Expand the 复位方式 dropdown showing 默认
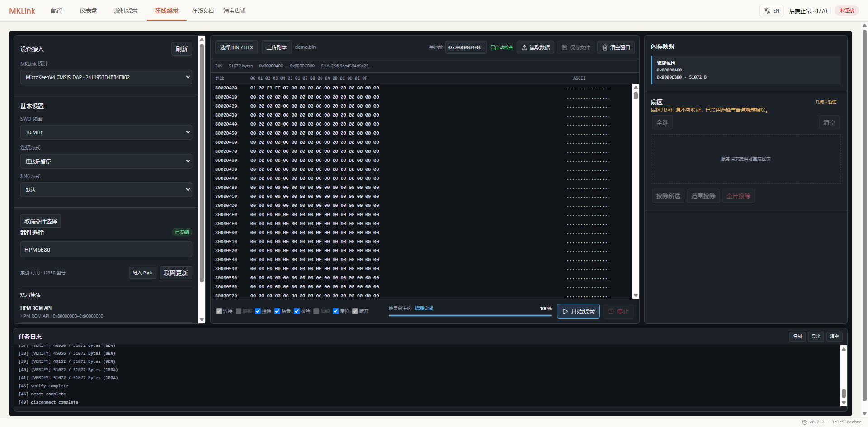The image size is (868, 427). tap(106, 190)
